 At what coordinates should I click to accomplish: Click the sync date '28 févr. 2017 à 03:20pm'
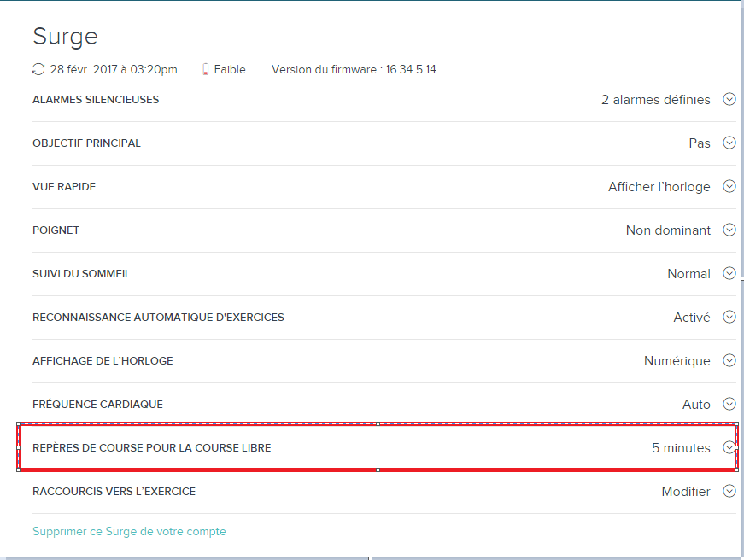114,70
